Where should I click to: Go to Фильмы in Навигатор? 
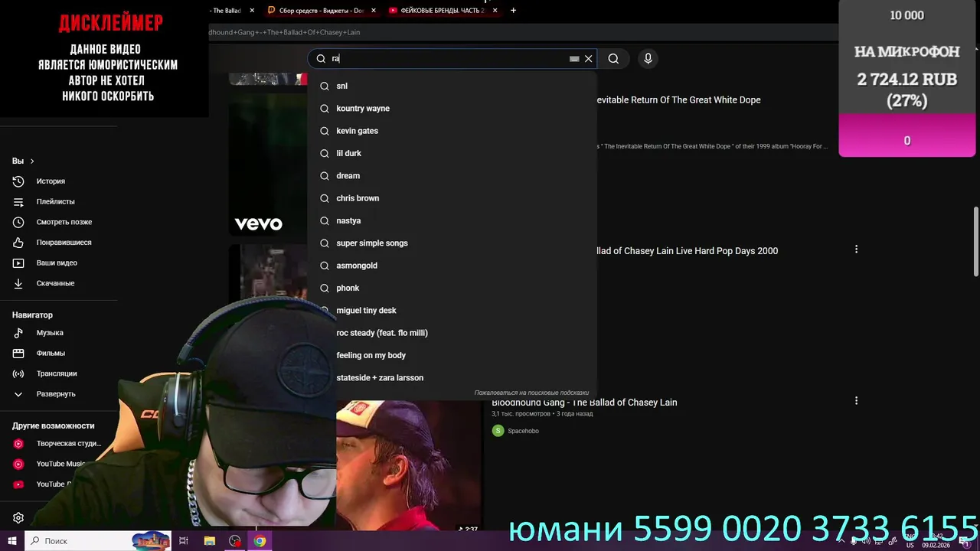(x=51, y=354)
